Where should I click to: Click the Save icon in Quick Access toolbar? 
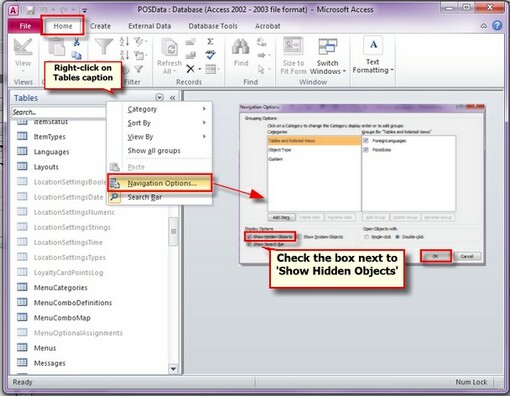30,10
